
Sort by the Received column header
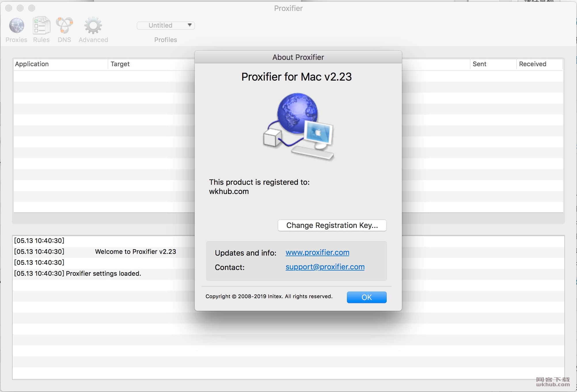(x=539, y=64)
